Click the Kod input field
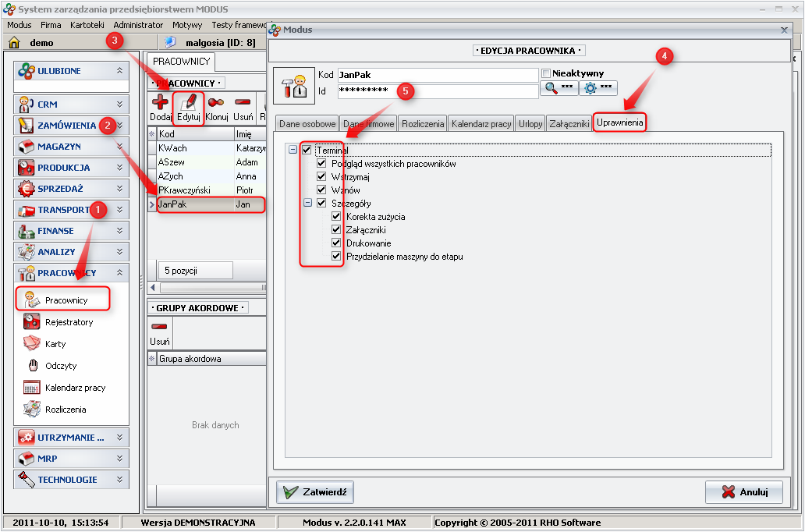The image size is (805, 532). click(x=437, y=75)
